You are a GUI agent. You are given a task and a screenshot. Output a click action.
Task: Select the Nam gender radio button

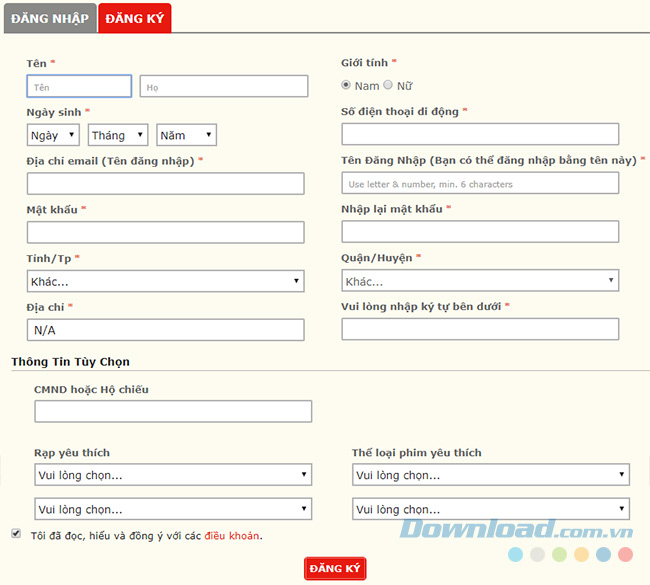[x=346, y=86]
